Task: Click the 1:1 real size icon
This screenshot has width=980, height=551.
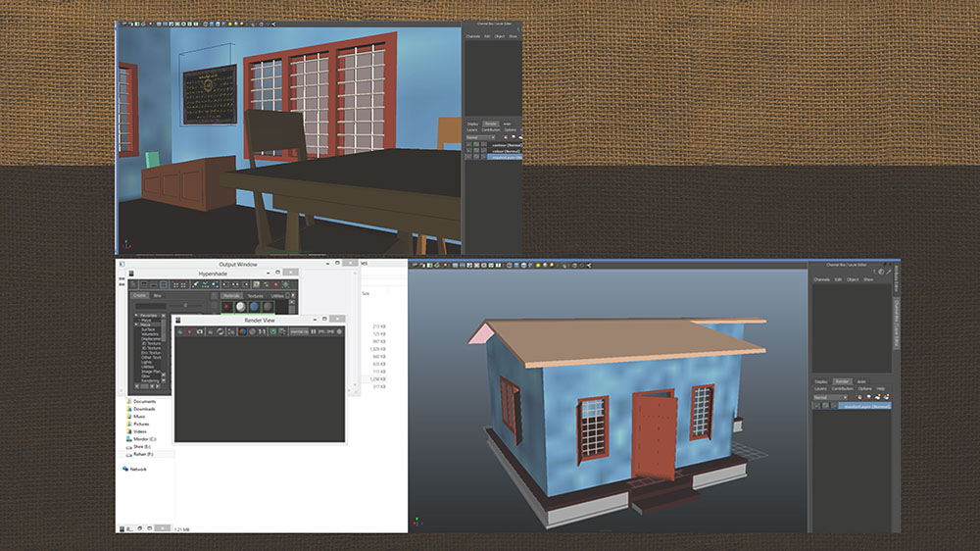Action: (262, 331)
